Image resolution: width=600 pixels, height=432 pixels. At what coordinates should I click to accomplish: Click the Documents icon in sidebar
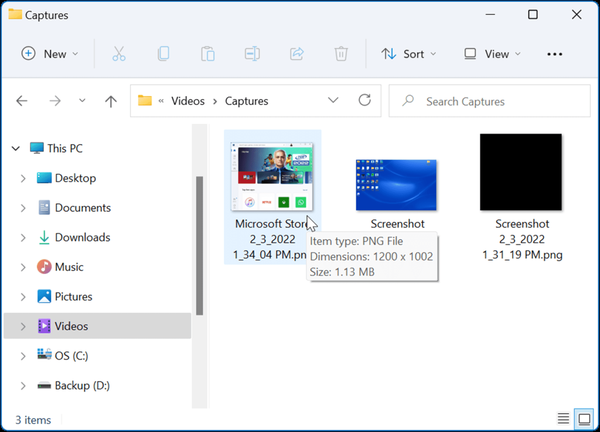(x=44, y=207)
